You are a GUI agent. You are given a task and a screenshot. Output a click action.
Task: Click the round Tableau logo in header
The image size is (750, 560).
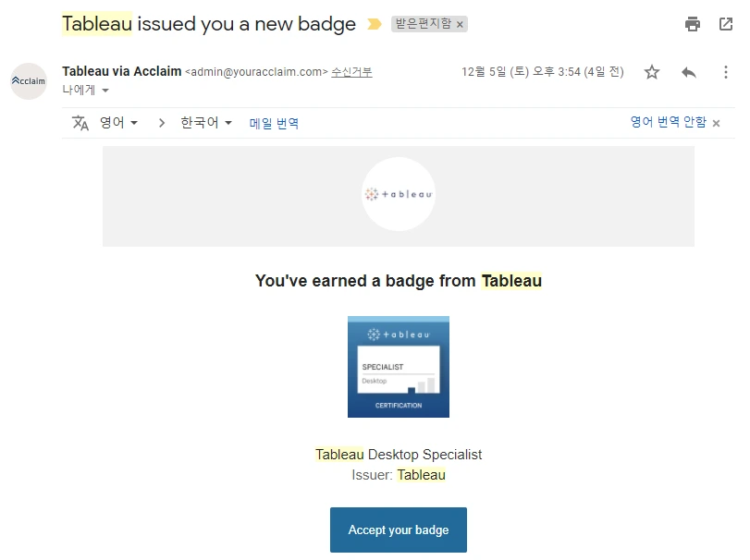[399, 194]
